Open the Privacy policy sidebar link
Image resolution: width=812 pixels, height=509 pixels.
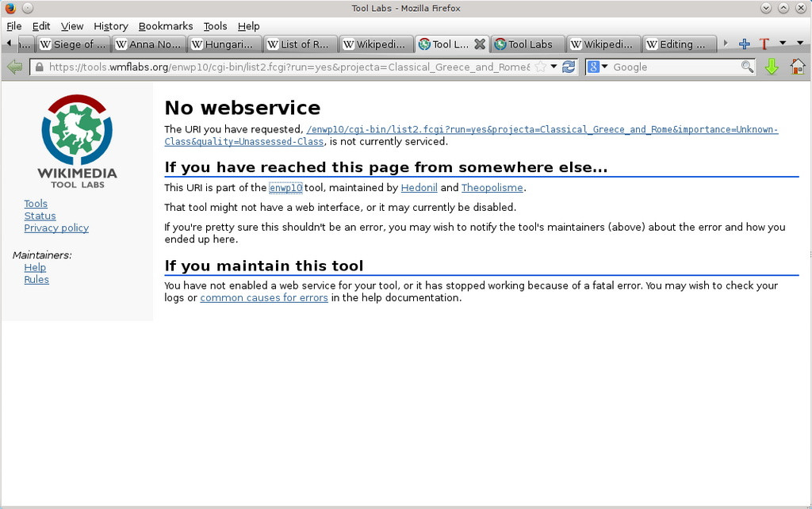56,228
